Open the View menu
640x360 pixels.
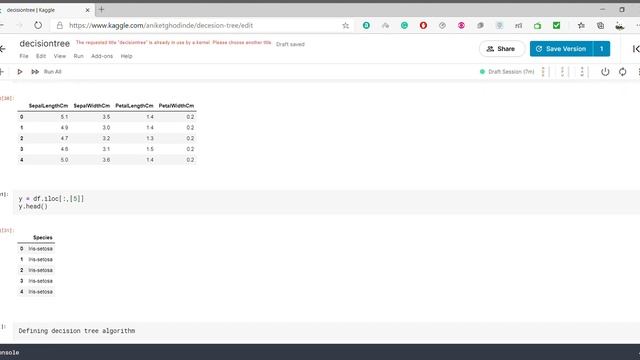(60, 56)
